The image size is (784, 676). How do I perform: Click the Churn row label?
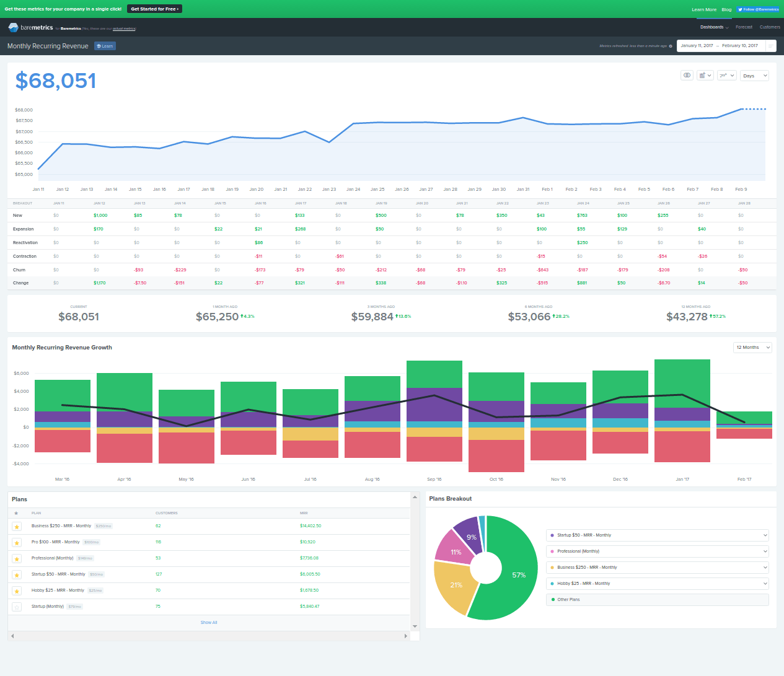[19, 270]
